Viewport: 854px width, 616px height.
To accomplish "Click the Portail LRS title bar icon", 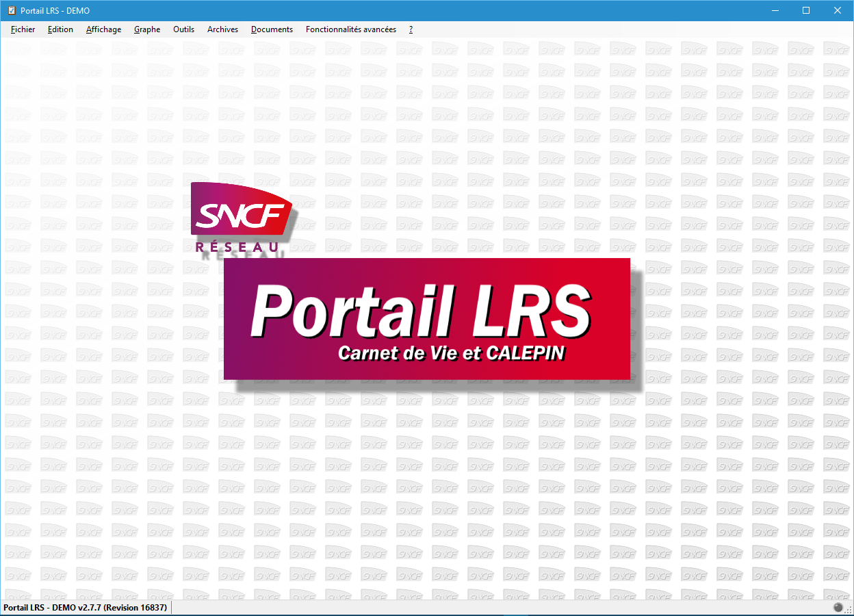I will (x=11, y=10).
